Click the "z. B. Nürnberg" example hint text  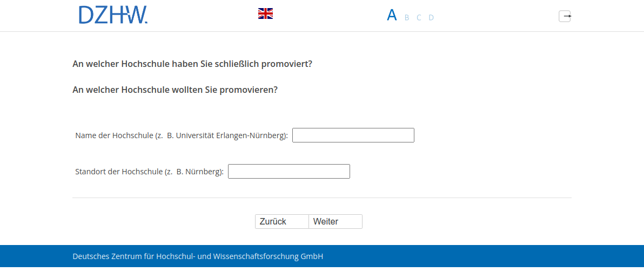pos(194,172)
